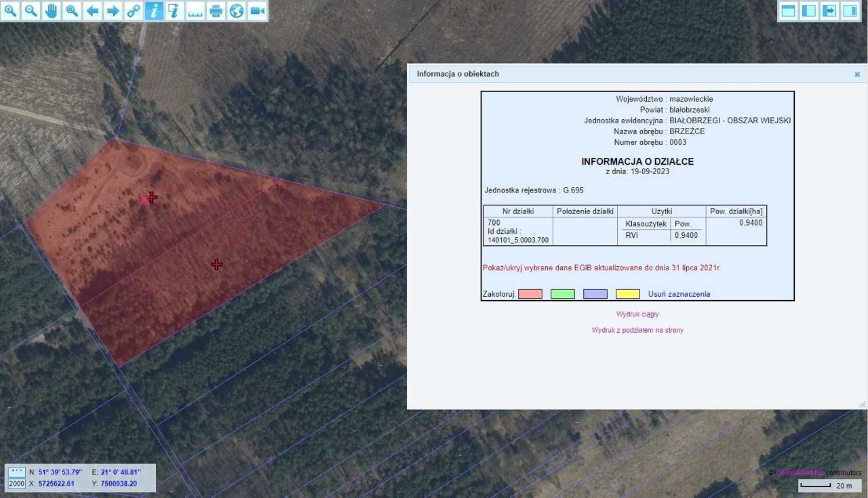Toggle the 2000 coordinate system button
This screenshot has height=498, width=868.
point(17,484)
